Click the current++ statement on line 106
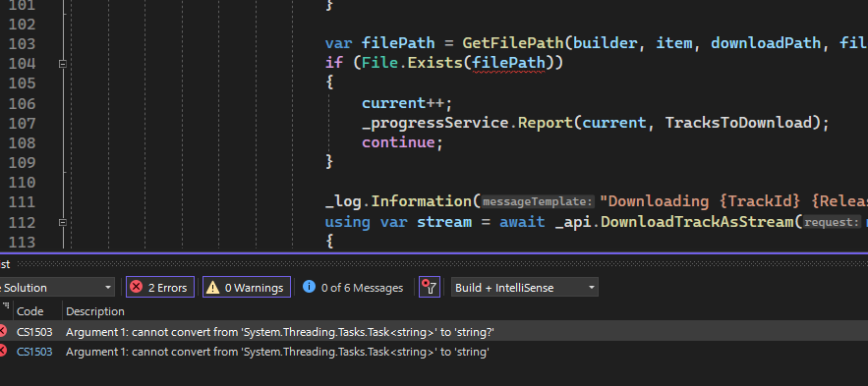This screenshot has height=386, width=868. [x=407, y=103]
